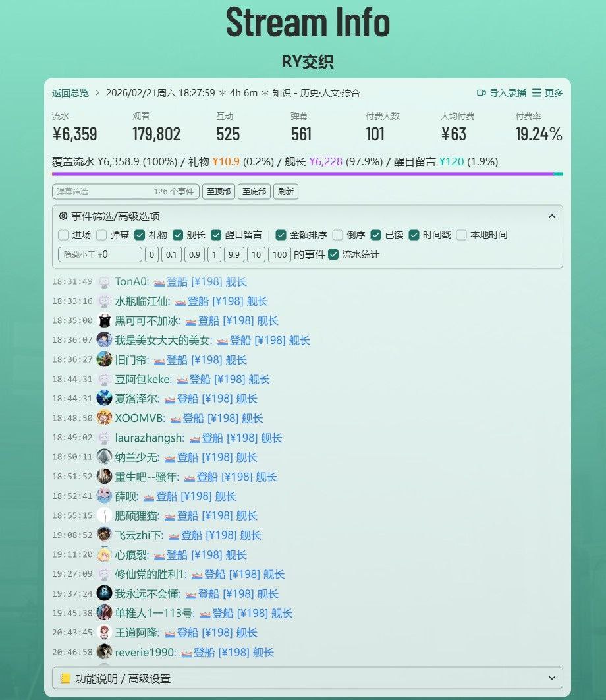The height and width of the screenshot is (700, 606).
Task: Click the notebook icon beside 功能说明
Action: tap(65, 678)
